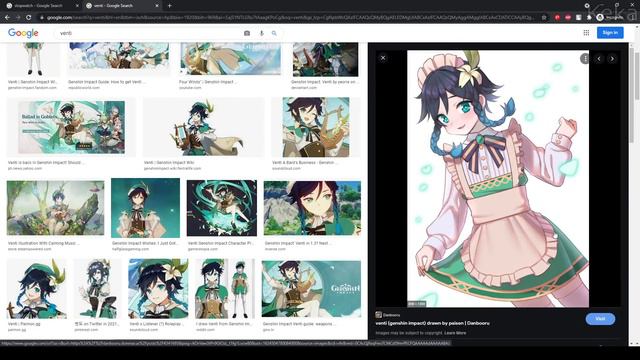Open 'Venti x Listener Roleplay' thumbnail
This screenshot has height=360, width=640.
158,288
